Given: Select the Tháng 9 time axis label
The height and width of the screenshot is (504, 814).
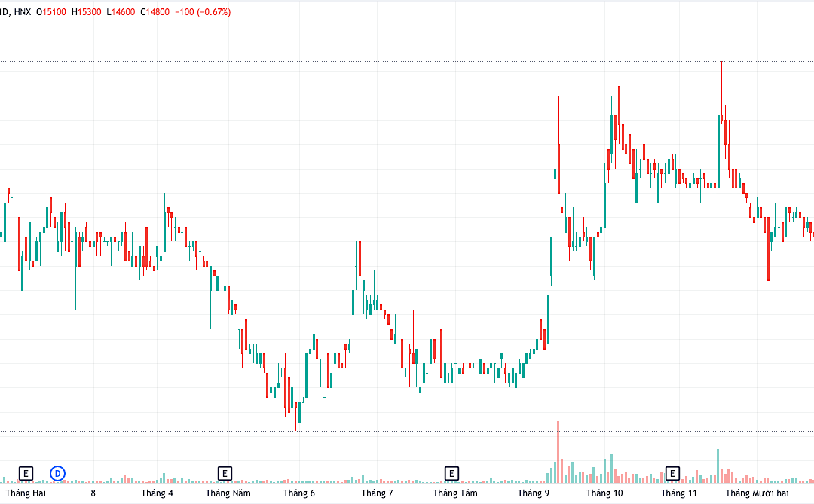Looking at the screenshot, I should [533, 493].
